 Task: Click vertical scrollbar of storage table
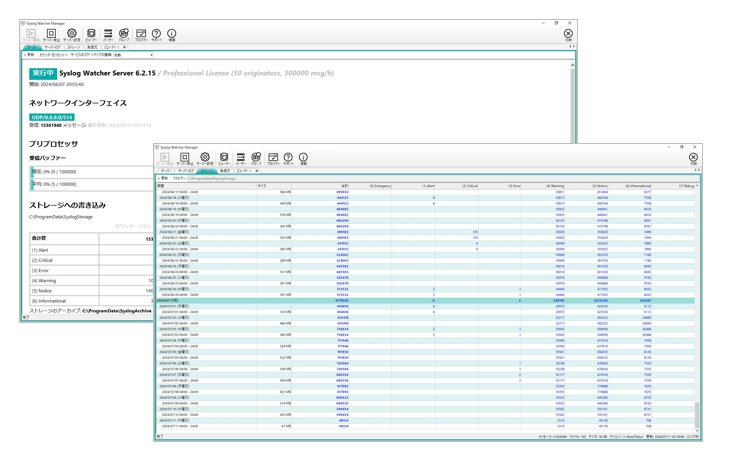pos(697,308)
